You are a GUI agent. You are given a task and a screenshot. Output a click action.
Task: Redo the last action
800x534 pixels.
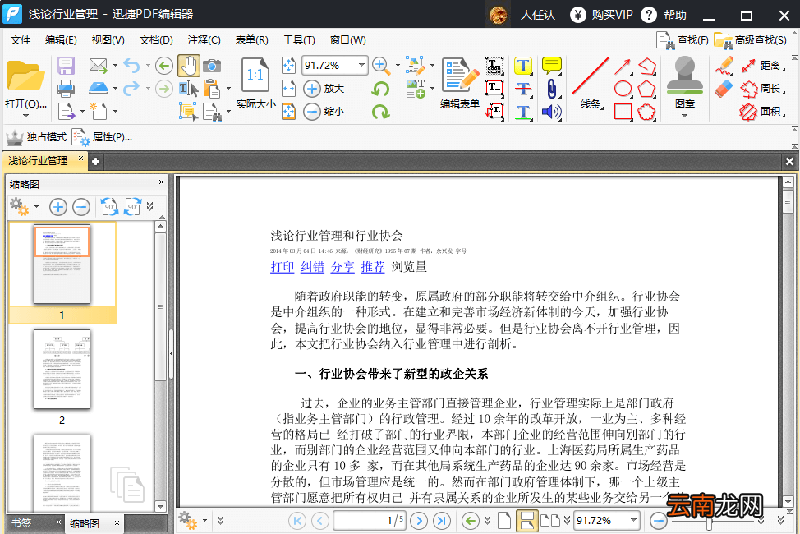click(x=132, y=88)
